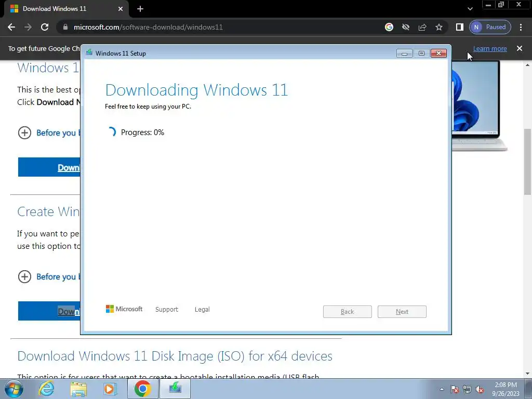Open the Legal link in setup
The height and width of the screenshot is (399, 532).
click(x=202, y=310)
